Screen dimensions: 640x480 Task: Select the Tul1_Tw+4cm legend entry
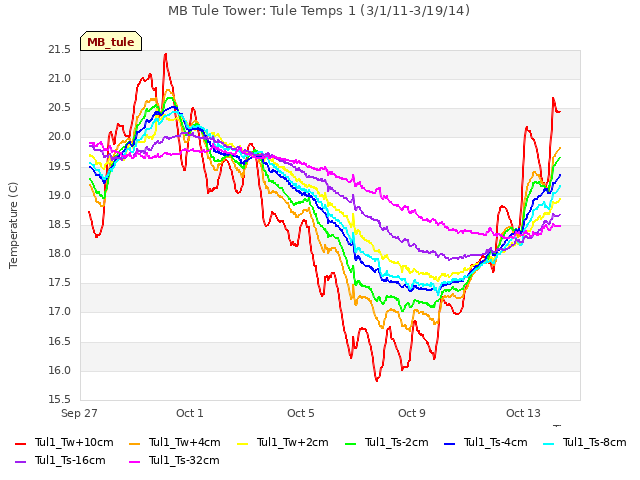coord(174,442)
